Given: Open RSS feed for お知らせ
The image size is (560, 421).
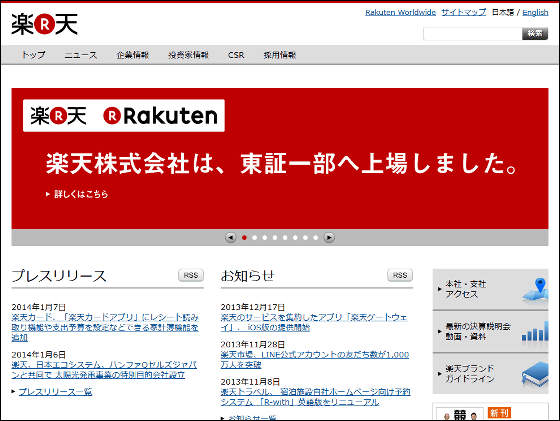Looking at the screenshot, I should click(400, 275).
